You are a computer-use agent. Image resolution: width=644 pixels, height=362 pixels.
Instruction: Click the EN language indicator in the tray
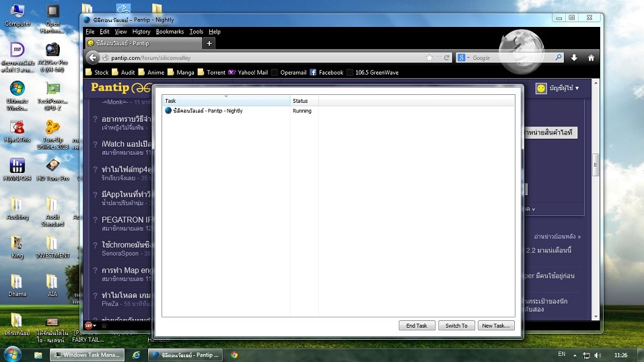point(561,354)
